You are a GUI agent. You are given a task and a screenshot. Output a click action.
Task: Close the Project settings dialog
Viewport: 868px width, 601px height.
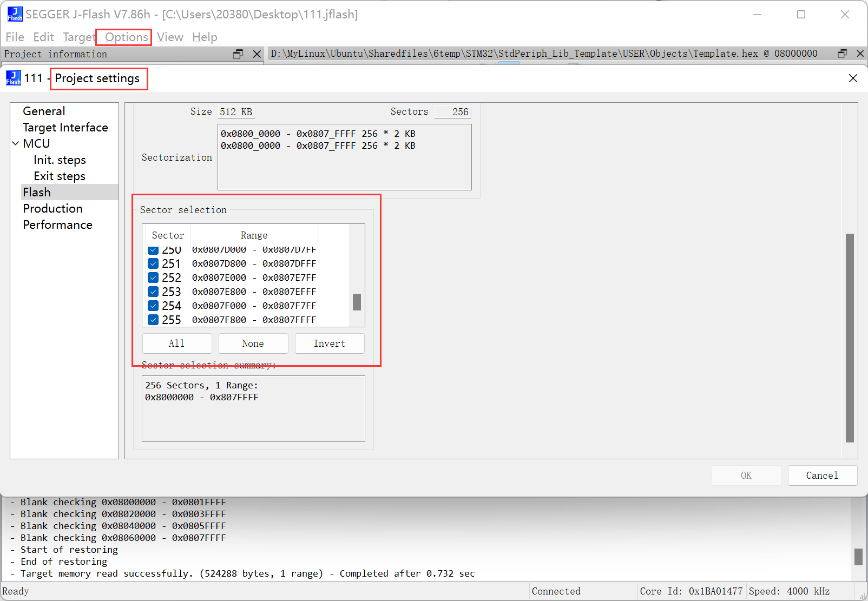tap(853, 78)
